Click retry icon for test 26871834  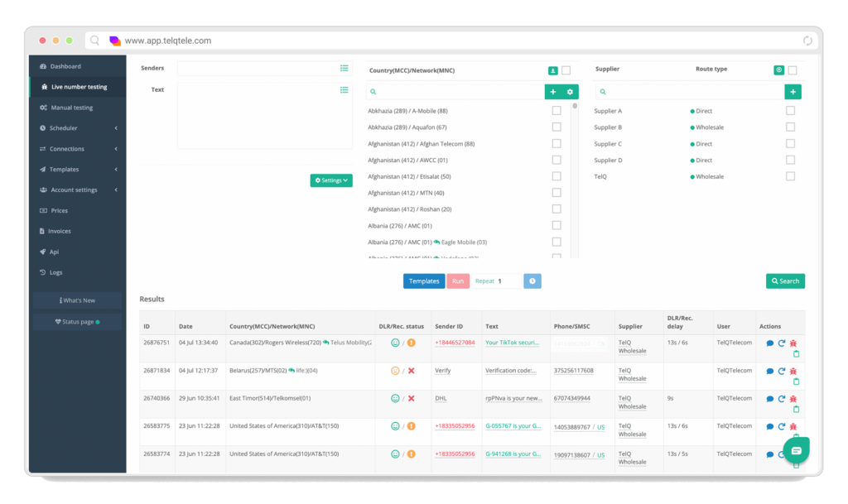point(781,371)
